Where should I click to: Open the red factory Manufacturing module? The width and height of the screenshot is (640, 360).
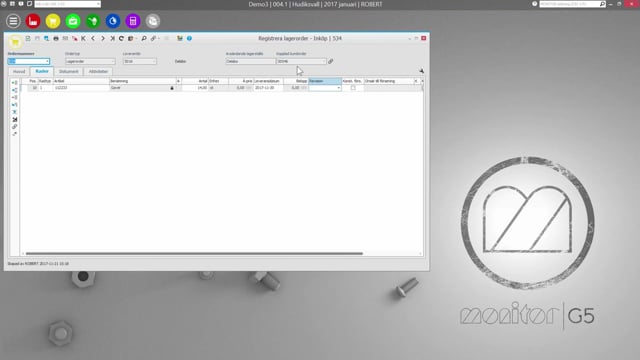pyautogui.click(x=33, y=21)
